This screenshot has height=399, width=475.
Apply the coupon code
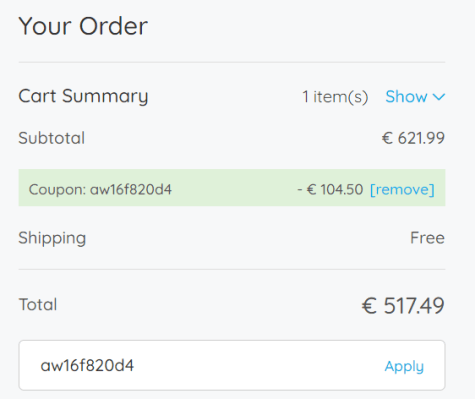pyautogui.click(x=404, y=366)
